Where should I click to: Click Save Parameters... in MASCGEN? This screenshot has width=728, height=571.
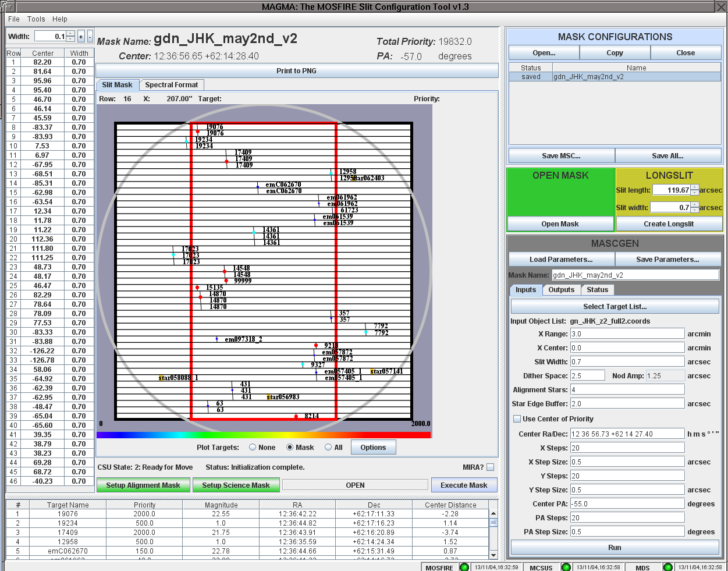(668, 260)
